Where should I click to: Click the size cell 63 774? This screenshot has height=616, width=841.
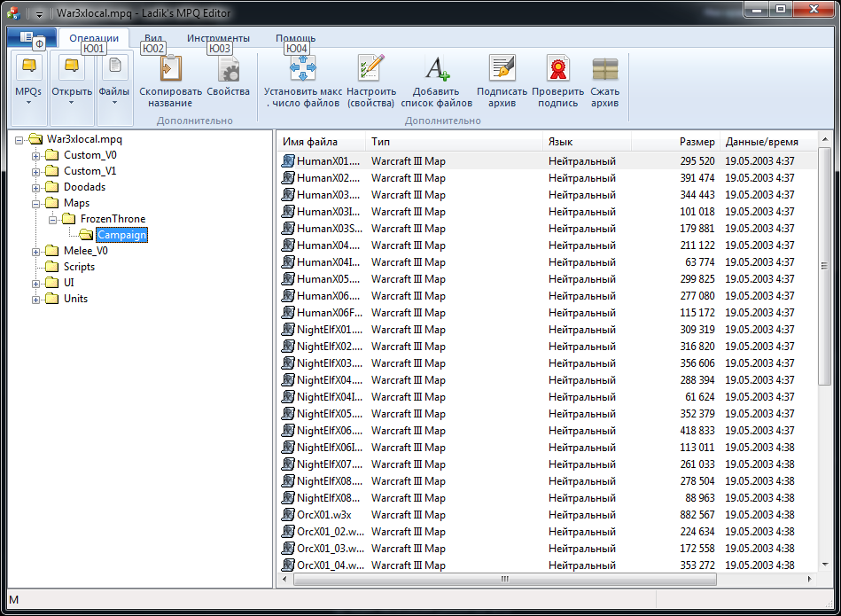[x=700, y=262]
